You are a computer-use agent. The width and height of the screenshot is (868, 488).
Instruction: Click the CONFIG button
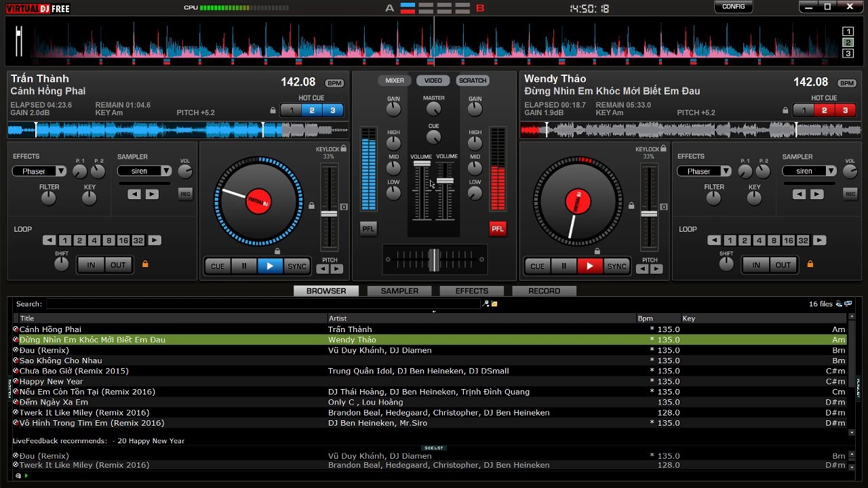pos(733,7)
